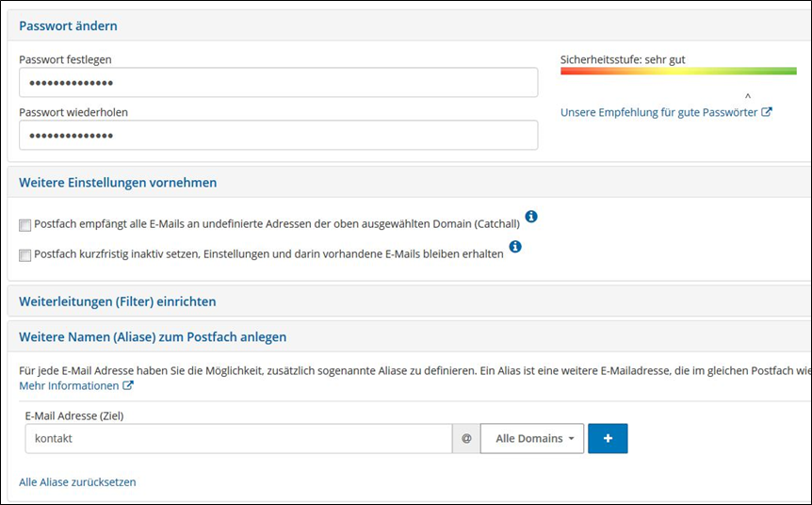Open the Alle Domains dropdown
Image resolution: width=812 pixels, height=505 pixels.
532,438
